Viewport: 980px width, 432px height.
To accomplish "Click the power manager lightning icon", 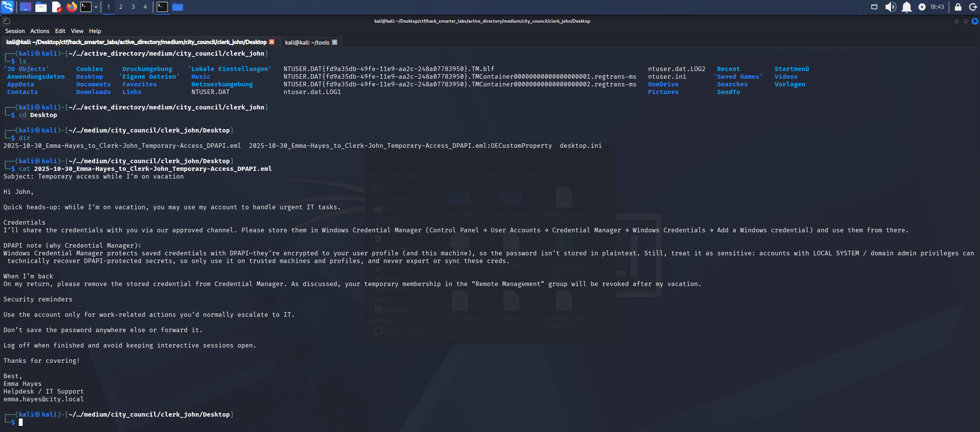I will point(922,7).
